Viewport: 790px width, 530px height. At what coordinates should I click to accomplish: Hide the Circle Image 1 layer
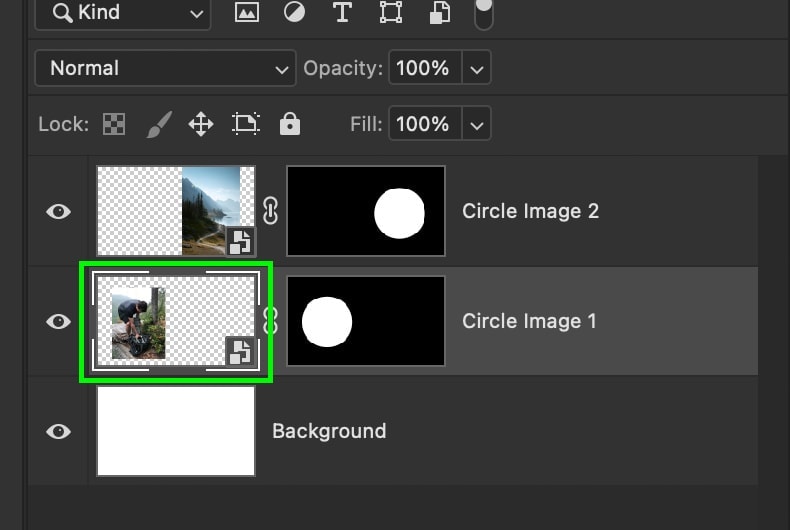[58, 321]
